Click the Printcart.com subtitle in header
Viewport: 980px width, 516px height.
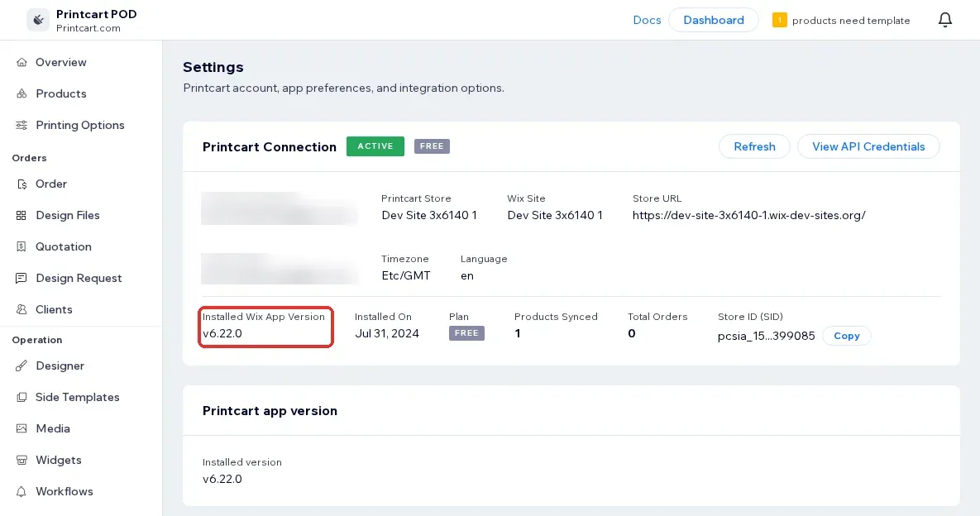pos(88,28)
